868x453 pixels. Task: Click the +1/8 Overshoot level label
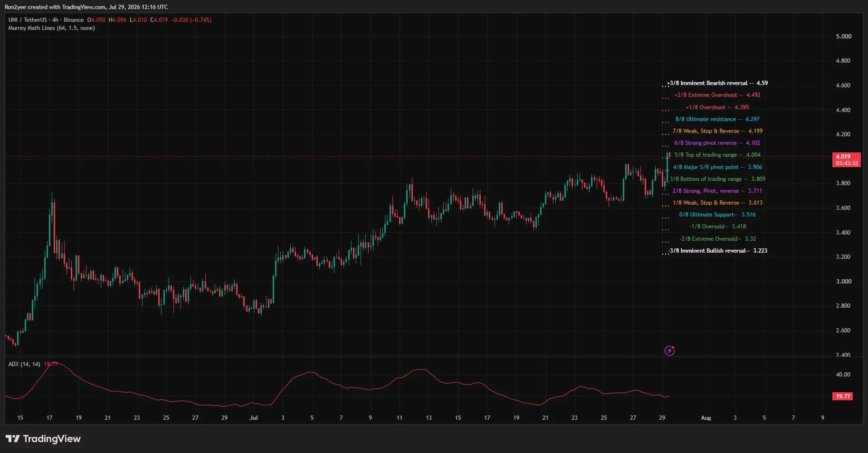[717, 107]
